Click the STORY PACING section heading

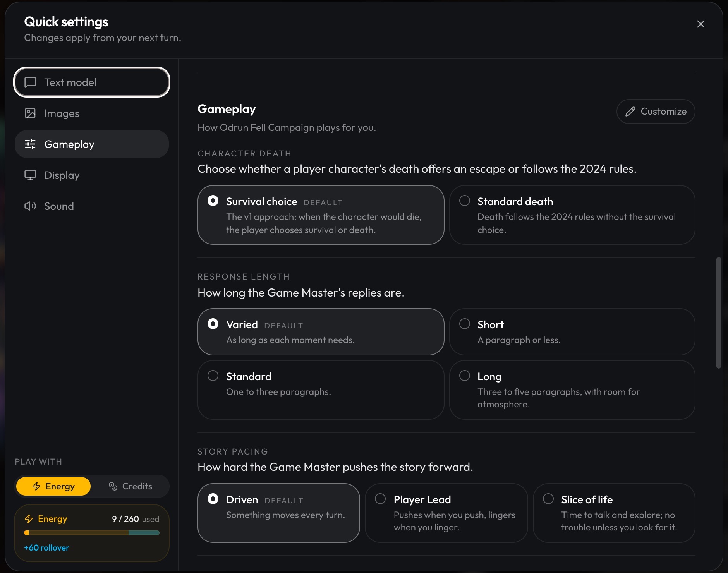point(233,452)
